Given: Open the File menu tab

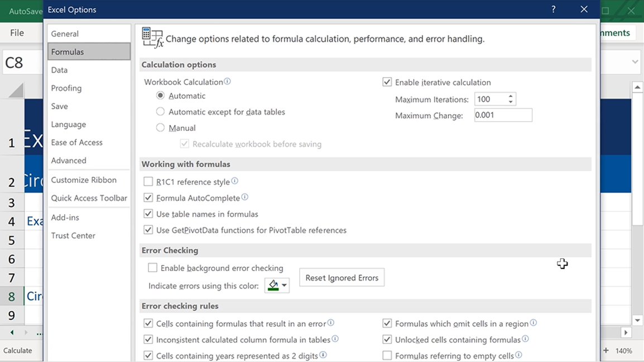Looking at the screenshot, I should coord(17,33).
